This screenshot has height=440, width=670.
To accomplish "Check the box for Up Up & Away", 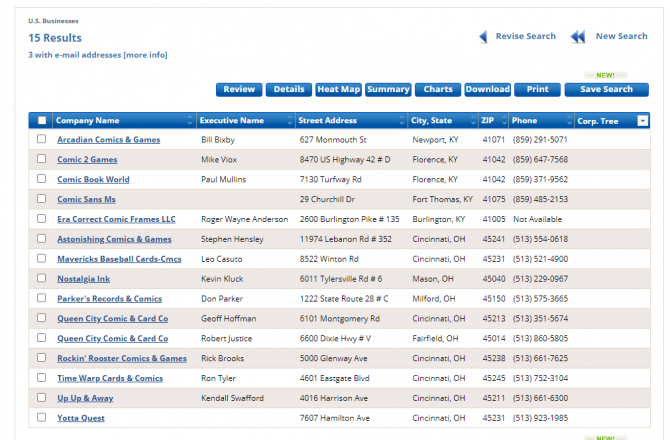I will point(41,397).
